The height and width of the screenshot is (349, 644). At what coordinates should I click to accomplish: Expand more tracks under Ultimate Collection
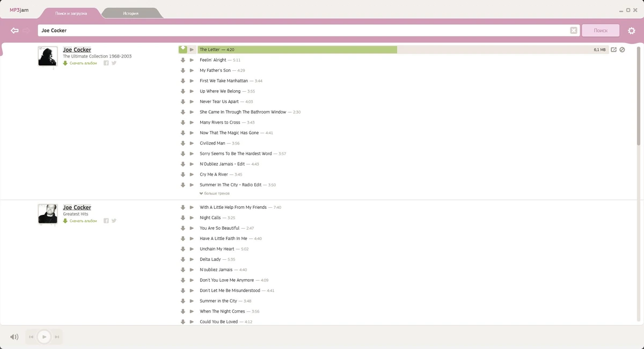point(215,193)
